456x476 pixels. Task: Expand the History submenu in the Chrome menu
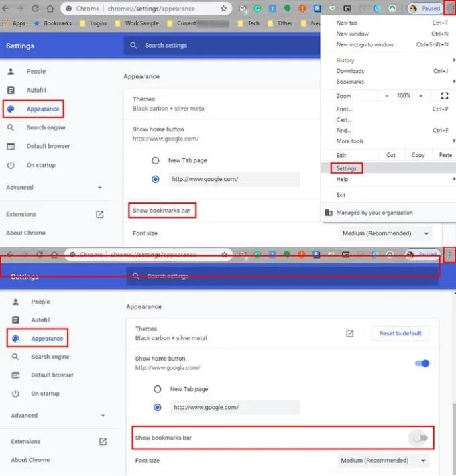[x=388, y=60]
